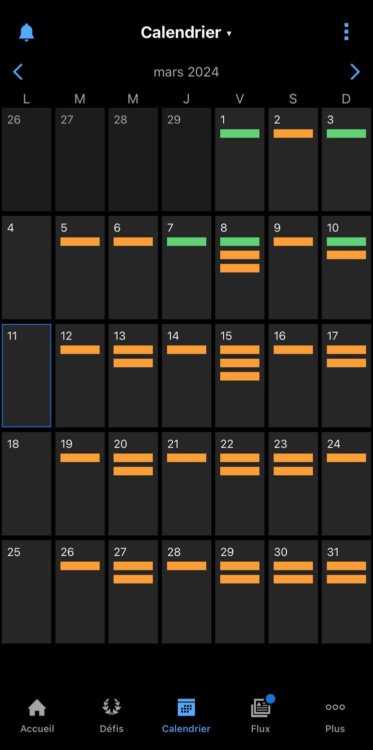Open the orange event on March 2
The height and width of the screenshot is (750, 373).
point(293,133)
